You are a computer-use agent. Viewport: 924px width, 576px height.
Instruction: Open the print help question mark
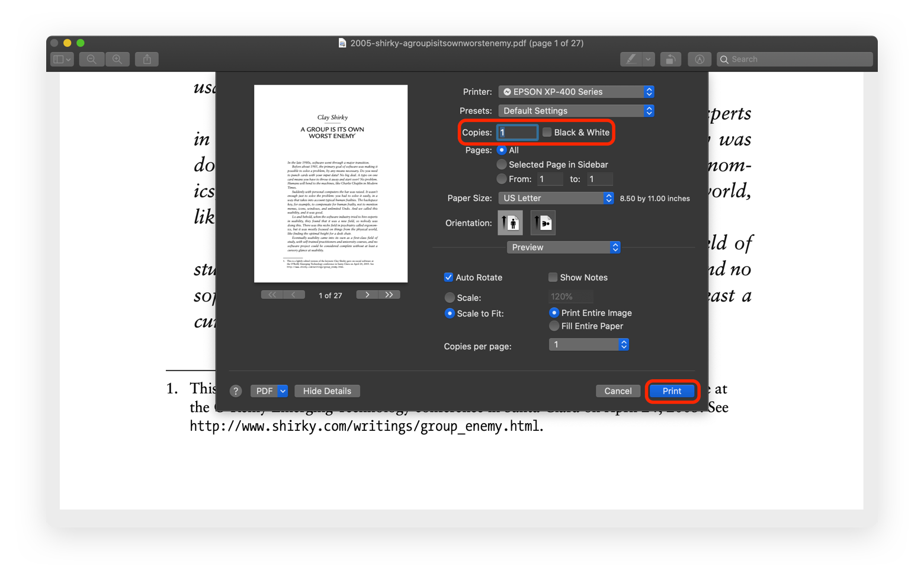tap(236, 391)
